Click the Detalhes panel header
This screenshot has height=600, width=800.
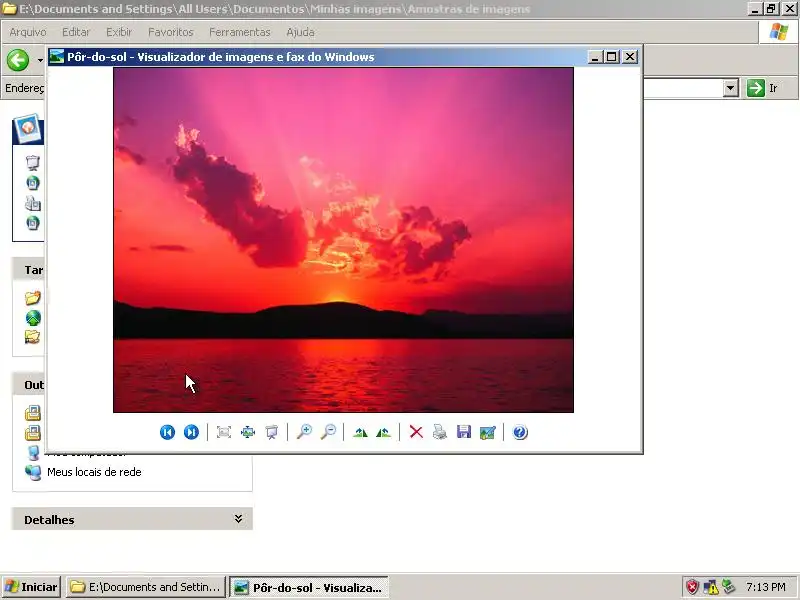pos(132,519)
